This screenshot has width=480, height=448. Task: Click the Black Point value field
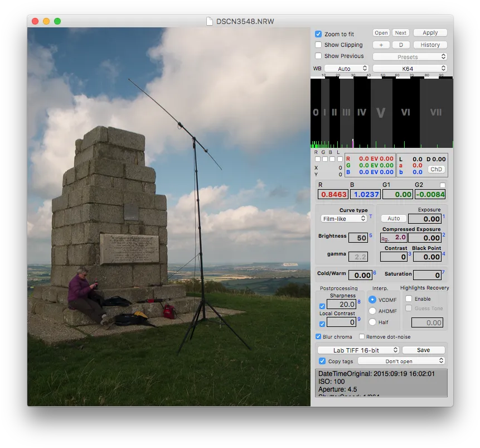[428, 257]
